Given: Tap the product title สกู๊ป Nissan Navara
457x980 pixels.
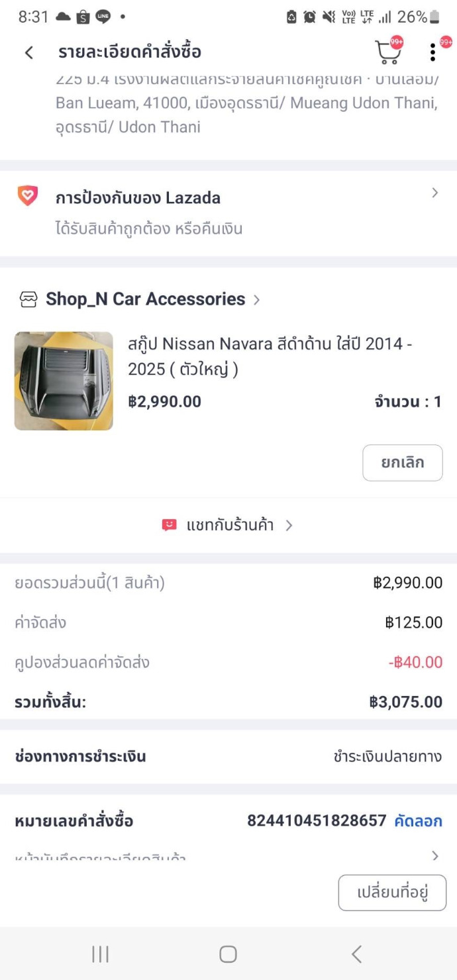Looking at the screenshot, I should [x=270, y=356].
